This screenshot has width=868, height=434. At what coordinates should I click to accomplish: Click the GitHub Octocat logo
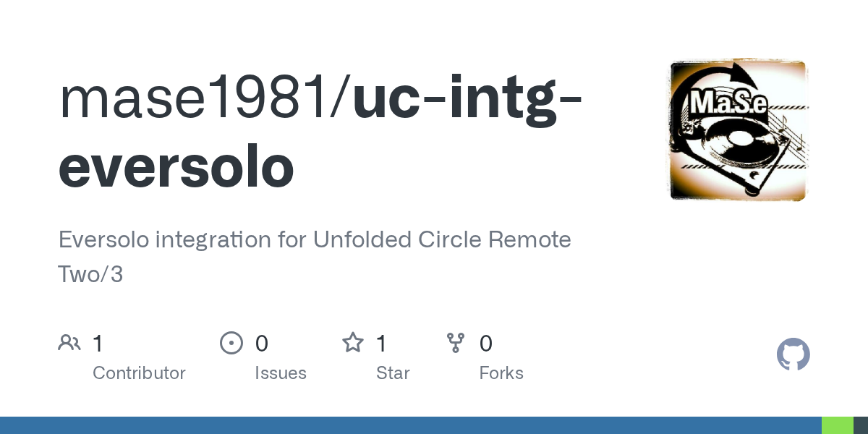[793, 354]
